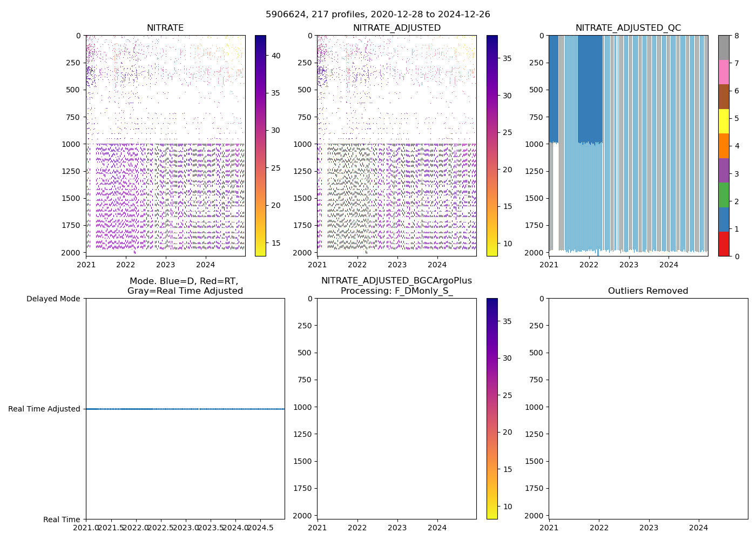Click the NITRATE_ADJUSTED_QC title
This screenshot has width=756, height=540.
628,28
